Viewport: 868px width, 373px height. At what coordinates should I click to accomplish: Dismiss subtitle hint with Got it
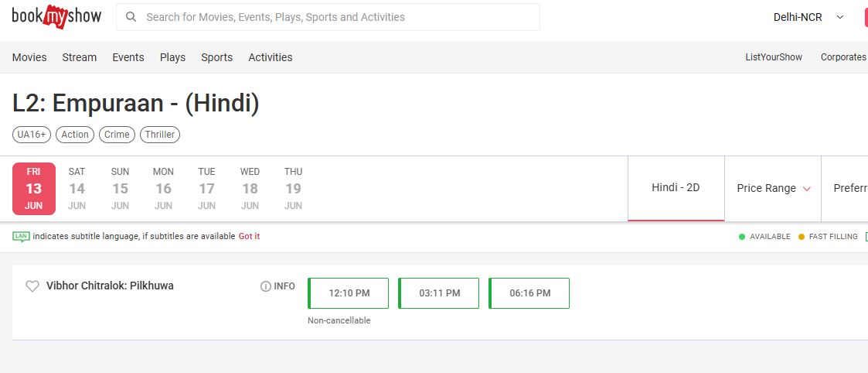[249, 236]
